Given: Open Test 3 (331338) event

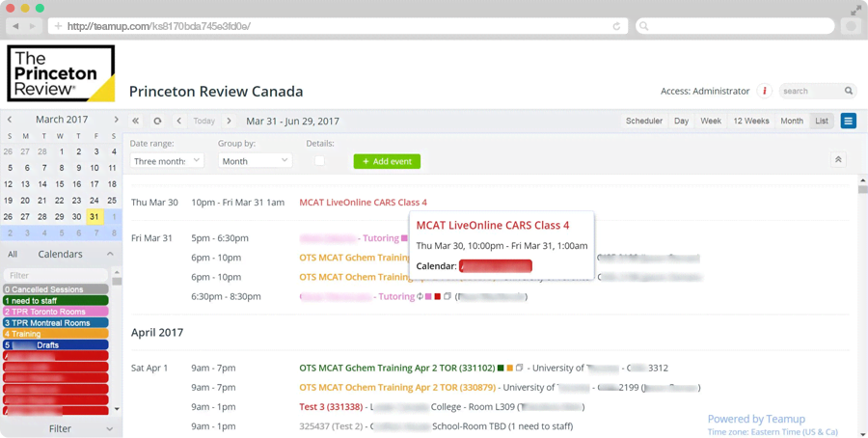Looking at the screenshot, I should click(331, 407).
